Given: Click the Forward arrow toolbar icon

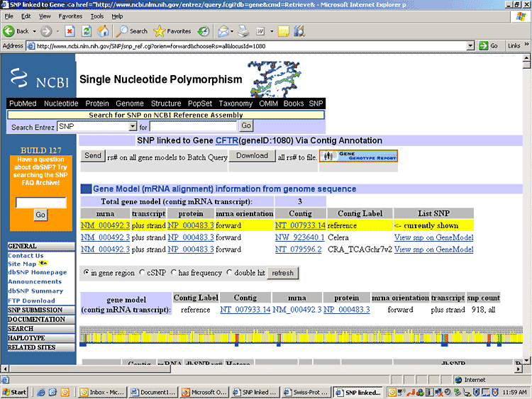Looking at the screenshot, I should point(46,31).
